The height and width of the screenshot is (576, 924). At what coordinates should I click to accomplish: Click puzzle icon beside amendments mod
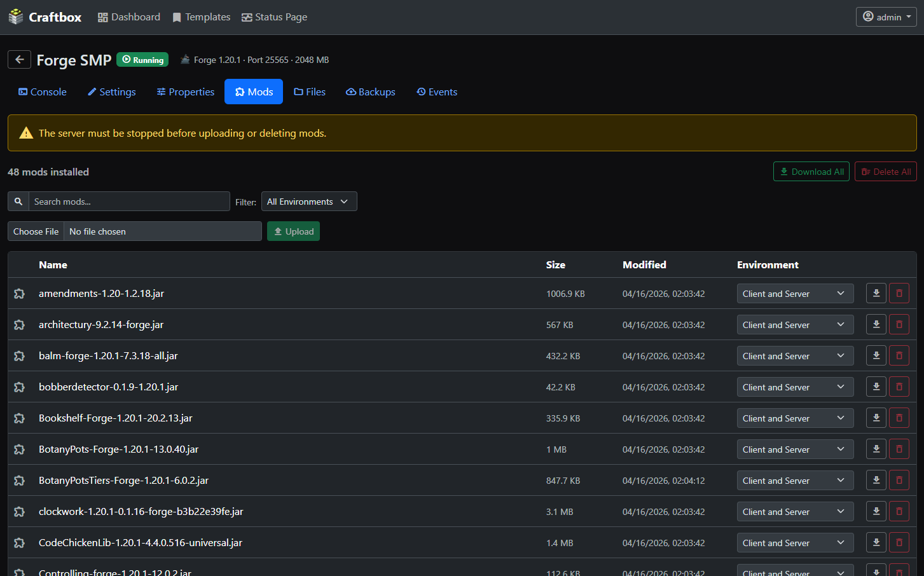tap(19, 294)
